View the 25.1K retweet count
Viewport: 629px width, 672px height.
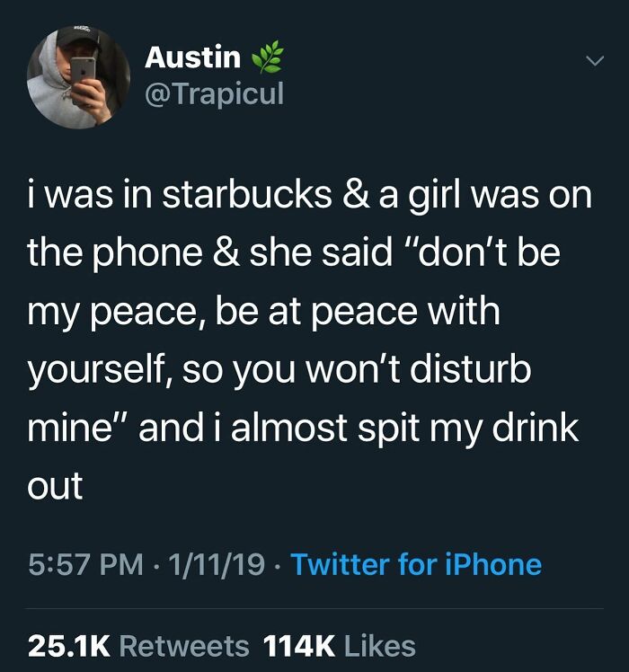[x=69, y=646]
